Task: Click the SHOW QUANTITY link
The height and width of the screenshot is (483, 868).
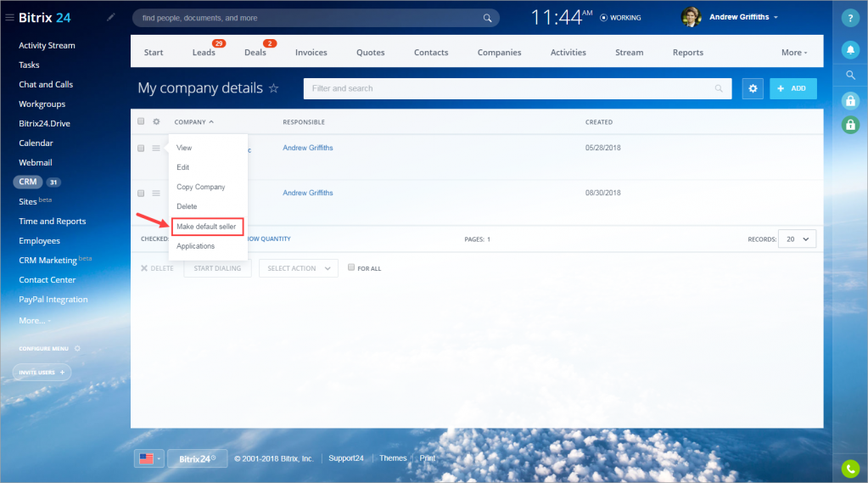Action: 269,239
